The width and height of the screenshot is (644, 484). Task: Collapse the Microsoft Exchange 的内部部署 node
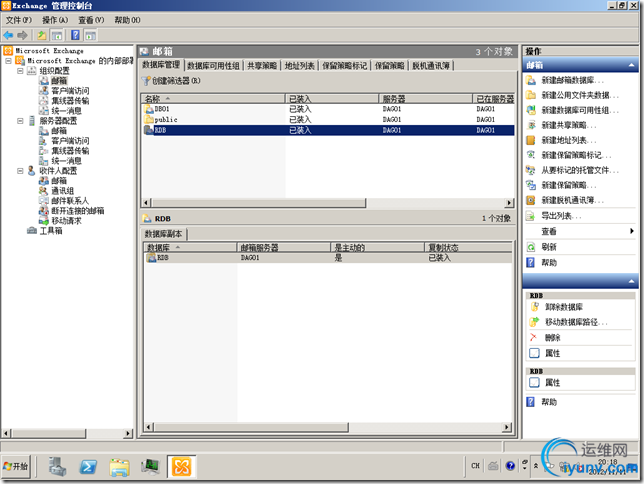point(8,61)
